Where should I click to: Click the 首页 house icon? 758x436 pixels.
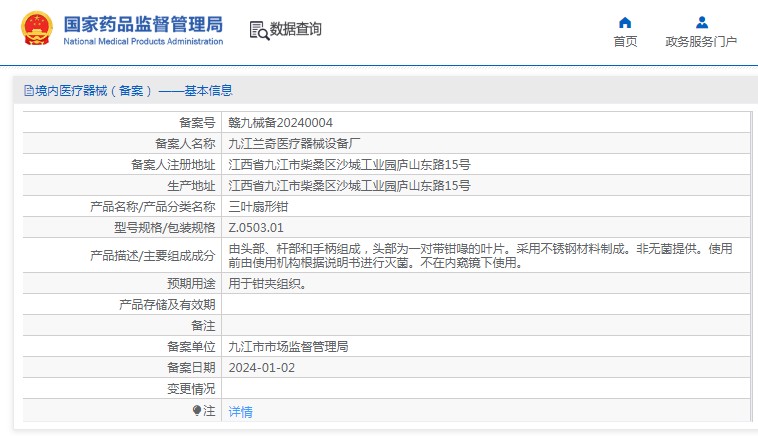click(625, 23)
